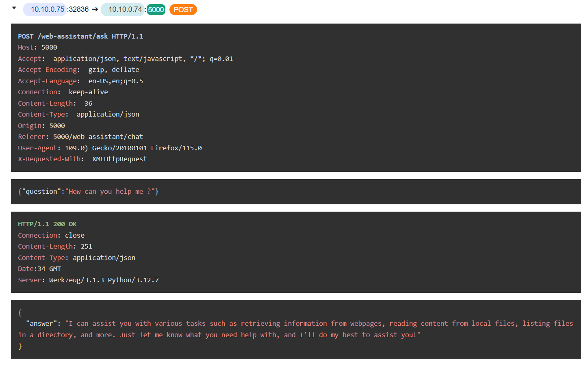Image resolution: width=588 pixels, height=366 pixels.
Task: Click the destination IP 10.10.0.74 badge
Action: (125, 9)
